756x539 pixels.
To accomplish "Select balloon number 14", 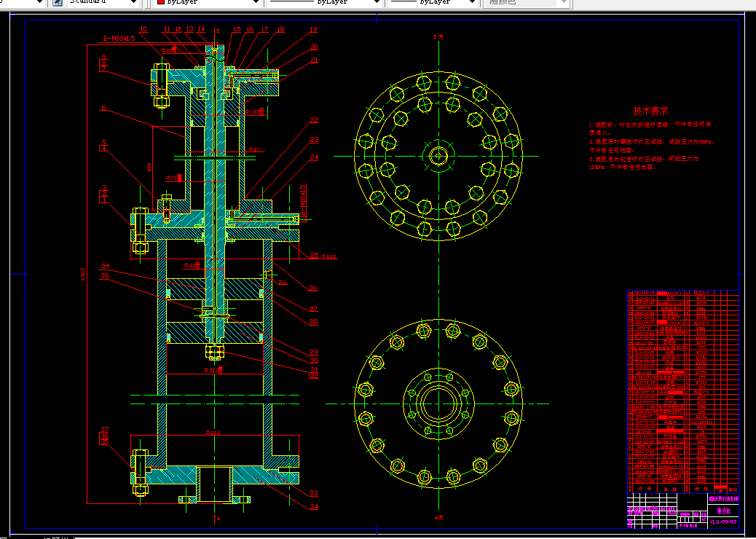I will tap(201, 29).
